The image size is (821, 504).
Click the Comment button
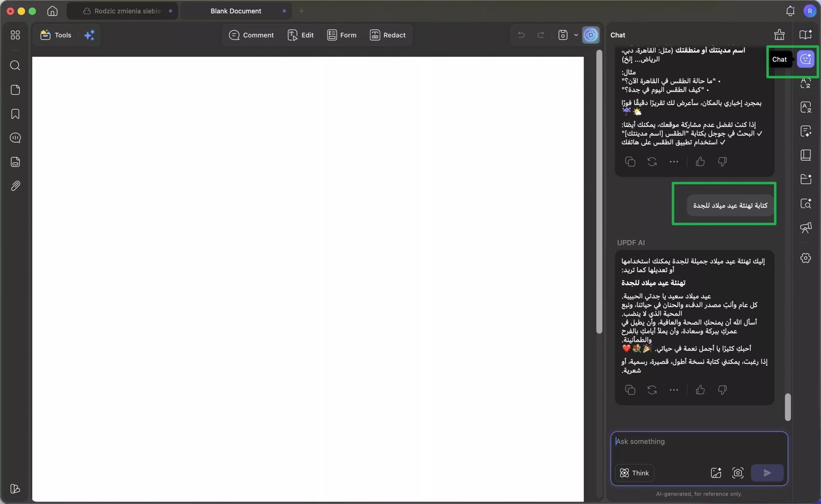[251, 35]
